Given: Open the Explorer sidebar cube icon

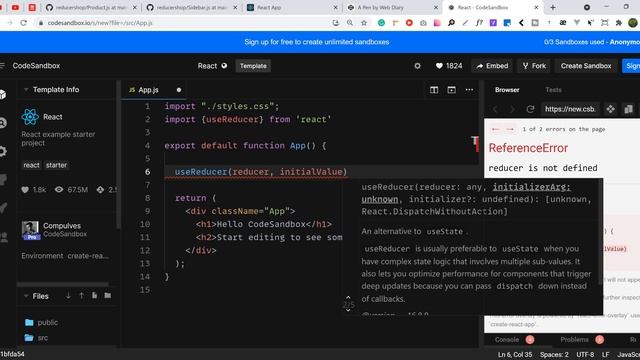Looking at the screenshot, I should (3, 94).
